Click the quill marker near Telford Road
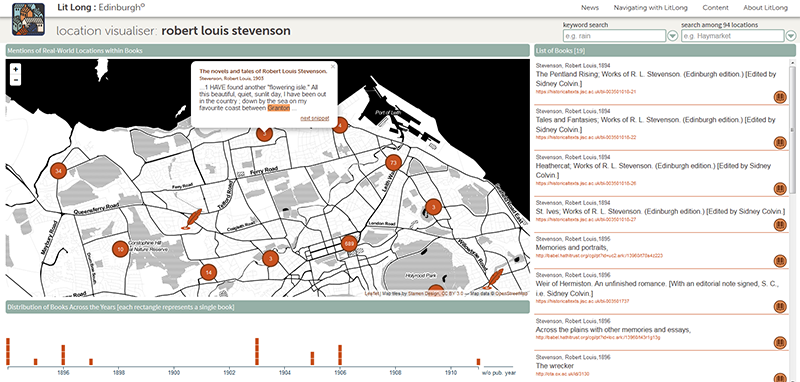The image size is (800, 382). point(193,219)
